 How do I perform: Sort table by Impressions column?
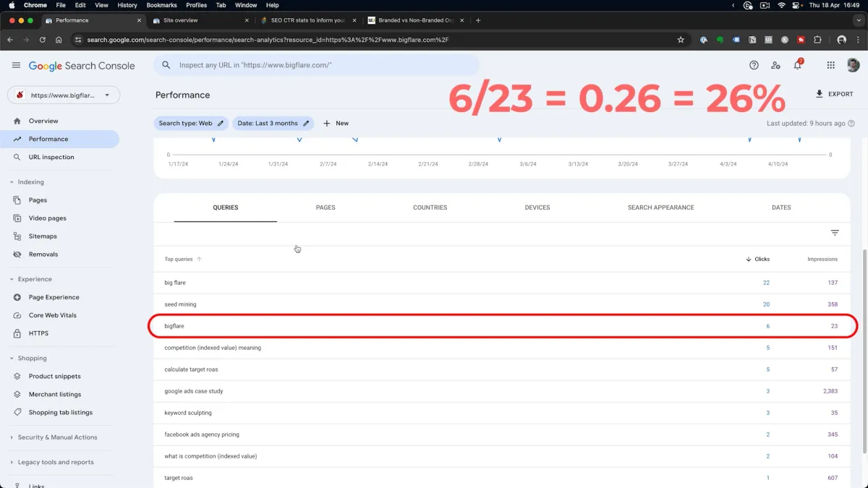point(822,259)
